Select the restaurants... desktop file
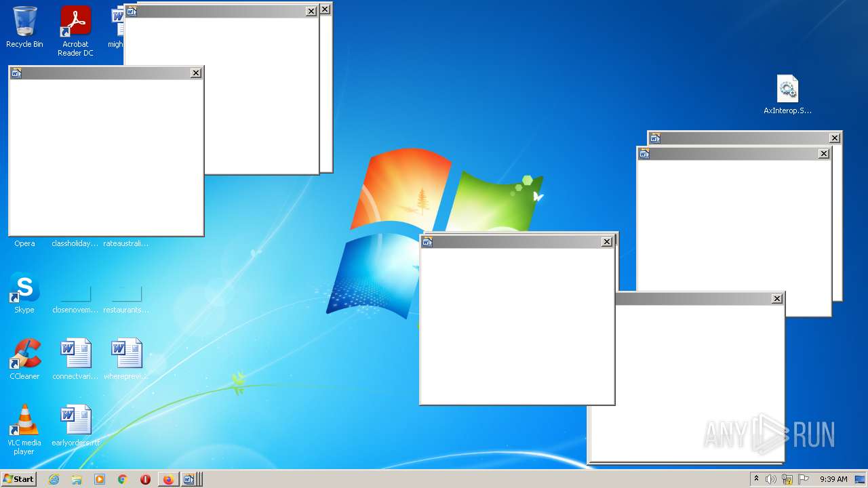Image resolution: width=868 pixels, height=488 pixels. pos(126,300)
